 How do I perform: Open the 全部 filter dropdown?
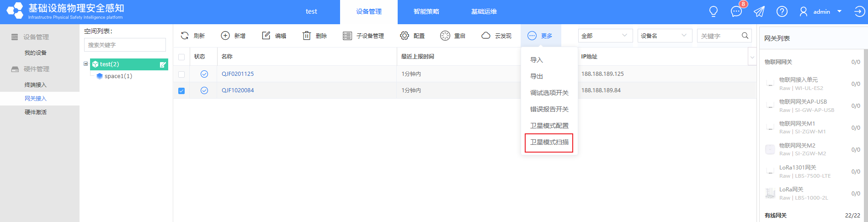(x=605, y=36)
